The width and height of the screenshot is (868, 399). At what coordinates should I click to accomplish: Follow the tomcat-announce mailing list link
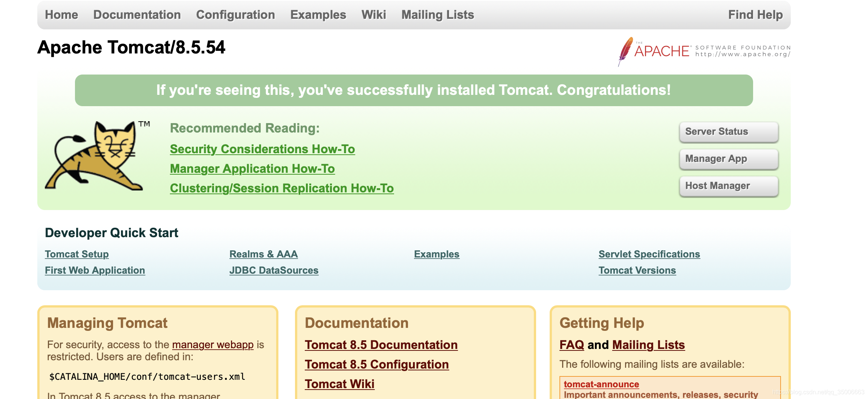pyautogui.click(x=601, y=384)
